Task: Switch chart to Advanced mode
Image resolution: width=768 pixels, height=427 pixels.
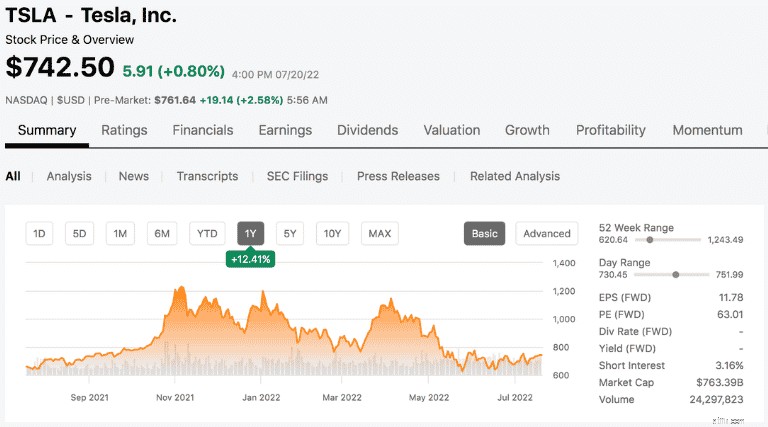Action: (x=547, y=234)
